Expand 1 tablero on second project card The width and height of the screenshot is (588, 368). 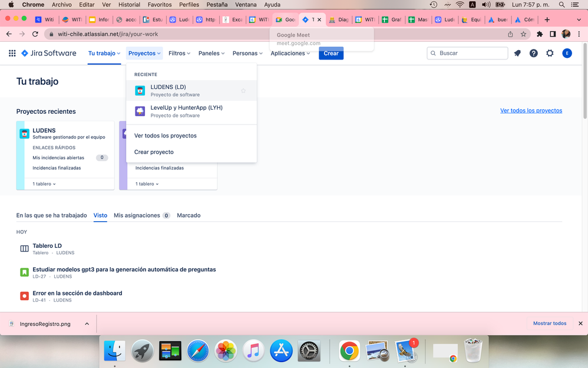pos(147,184)
